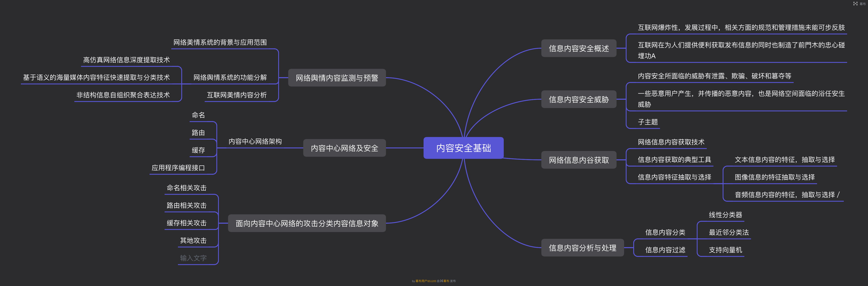Open the orange 幕布 link in footer
This screenshot has width=868, height=286.
[447, 281]
